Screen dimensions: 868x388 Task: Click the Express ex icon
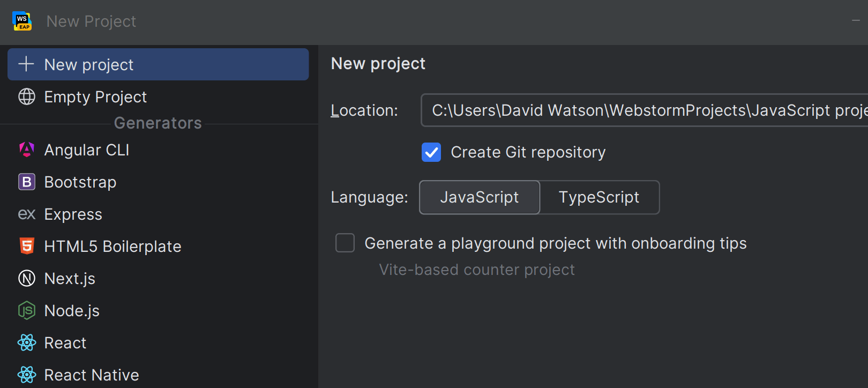coord(27,214)
